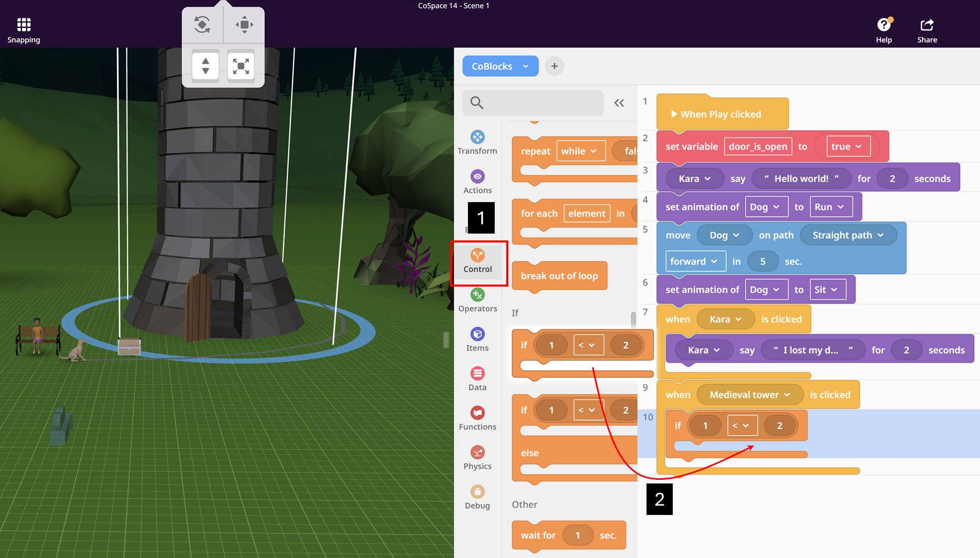Select the Physics blocks category
Screen dimensions: 980x558
click(x=477, y=458)
